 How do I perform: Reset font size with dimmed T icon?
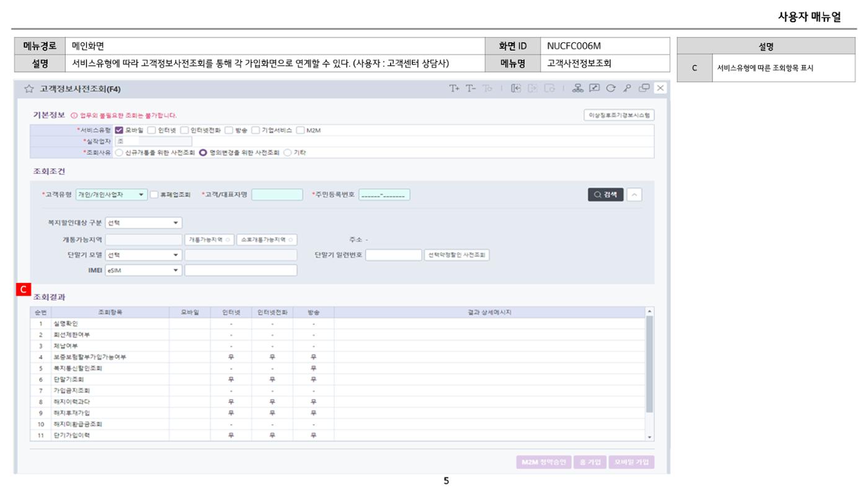click(x=487, y=89)
